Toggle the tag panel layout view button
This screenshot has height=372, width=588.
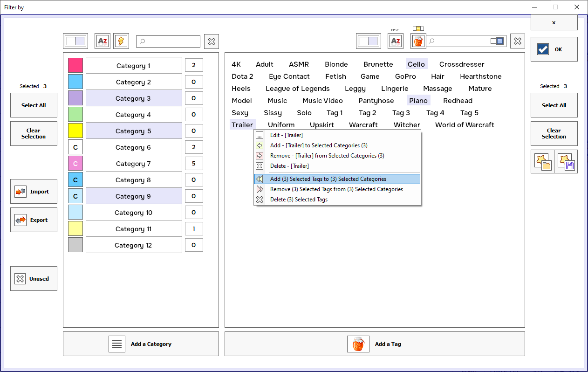click(x=369, y=41)
